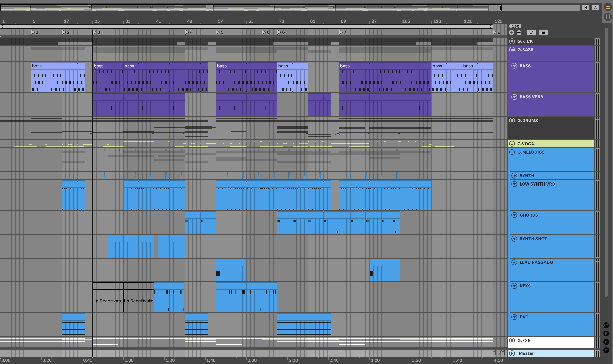Screen dimensions: 613x364
Task: Toggle In/Out section visibility button
Action: [606, 325]
